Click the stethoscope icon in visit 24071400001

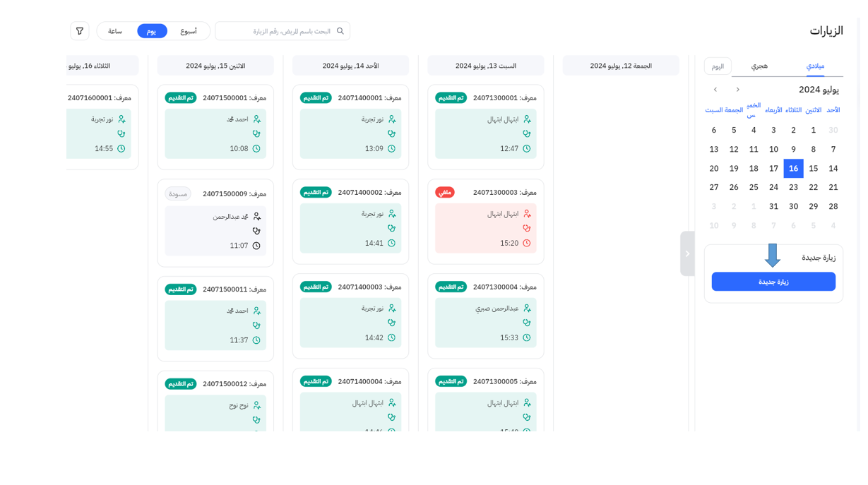pyautogui.click(x=391, y=133)
